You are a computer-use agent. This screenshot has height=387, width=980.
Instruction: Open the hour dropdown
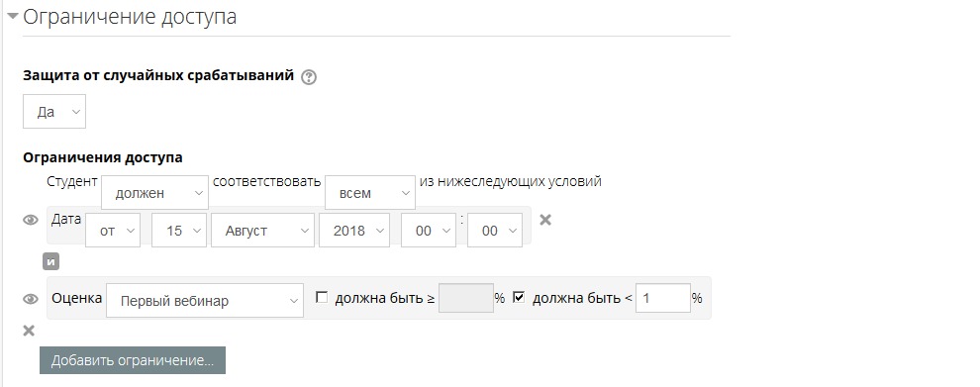coord(429,230)
